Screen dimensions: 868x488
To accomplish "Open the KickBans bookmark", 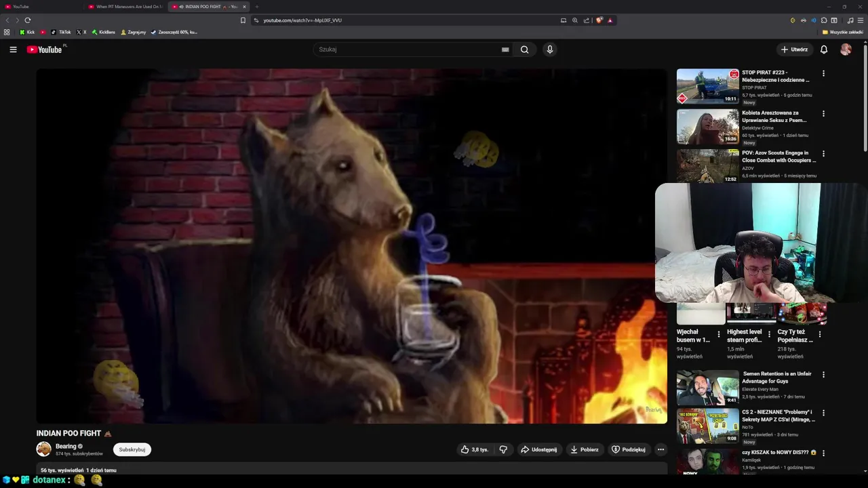I will [x=104, y=32].
